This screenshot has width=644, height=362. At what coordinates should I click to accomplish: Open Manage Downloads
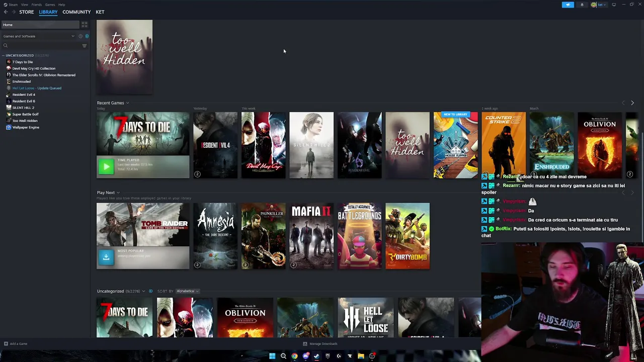pos(320,344)
